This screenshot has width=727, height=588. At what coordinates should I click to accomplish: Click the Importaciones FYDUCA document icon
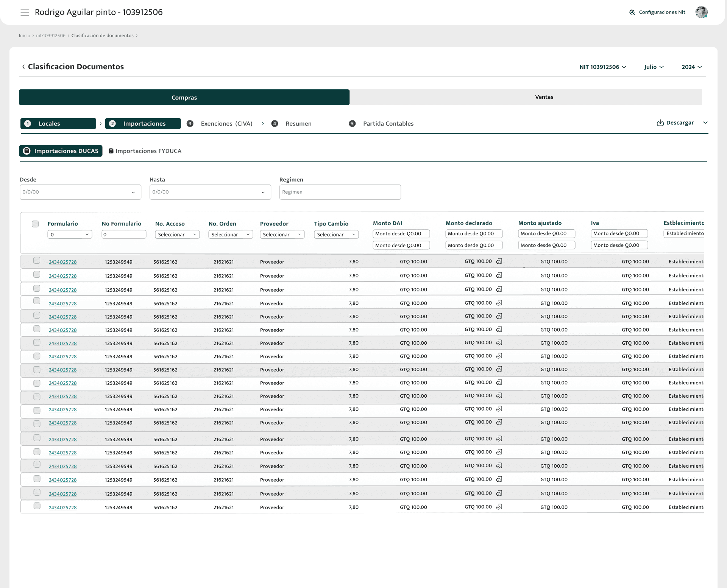point(111,151)
